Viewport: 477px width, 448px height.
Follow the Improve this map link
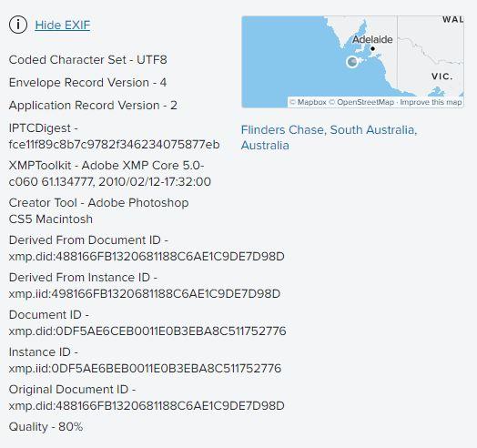pyautogui.click(x=431, y=102)
